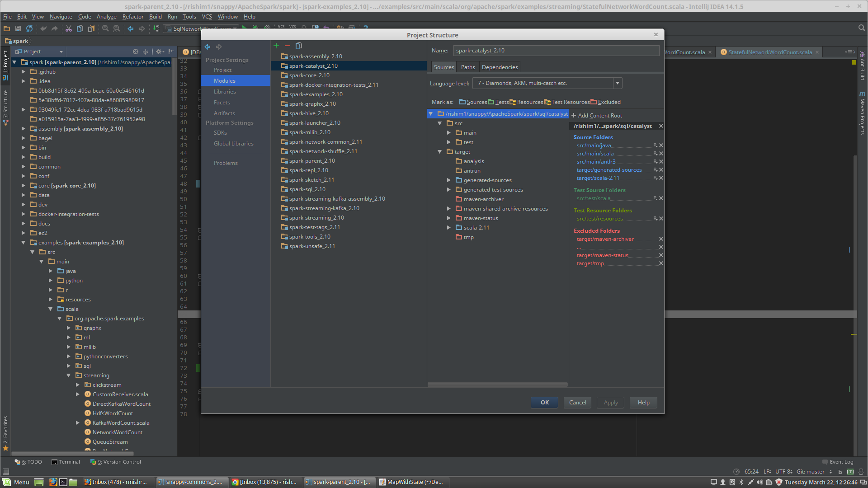The width and height of the screenshot is (868, 488).
Task: Select Libraries in Project Settings
Action: (225, 92)
